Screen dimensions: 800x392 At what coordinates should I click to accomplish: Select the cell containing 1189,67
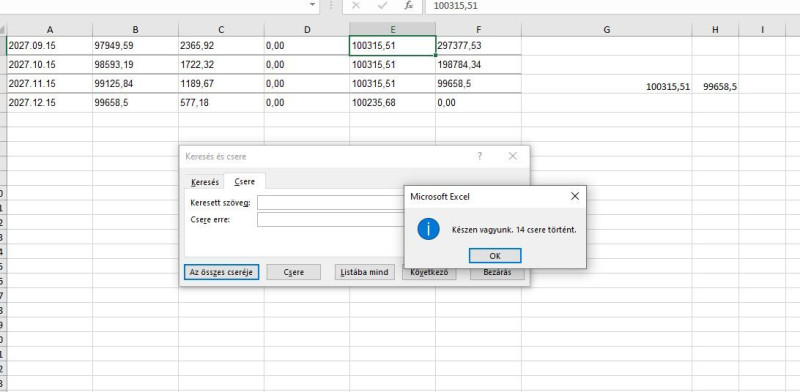pos(221,84)
